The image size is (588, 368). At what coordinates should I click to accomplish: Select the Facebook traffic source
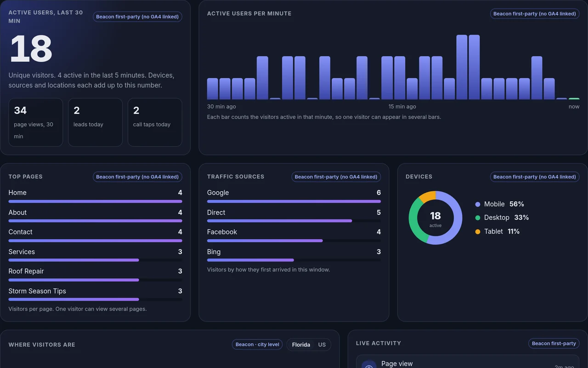(x=294, y=235)
